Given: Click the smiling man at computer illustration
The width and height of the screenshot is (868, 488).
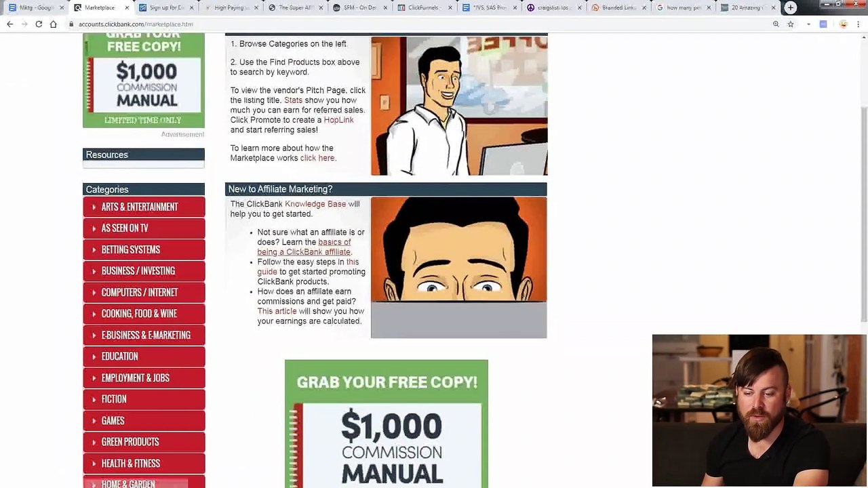Looking at the screenshot, I should click(x=459, y=106).
